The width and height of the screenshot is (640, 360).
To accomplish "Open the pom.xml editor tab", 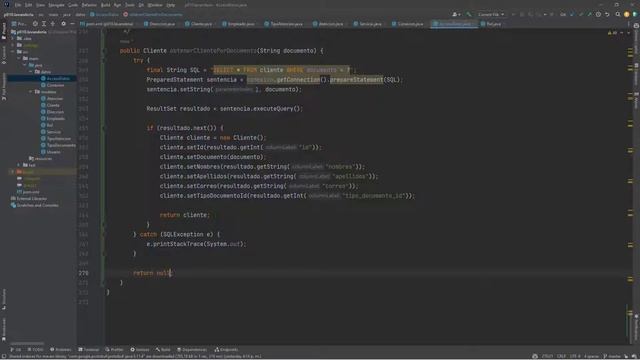I will coord(107,24).
